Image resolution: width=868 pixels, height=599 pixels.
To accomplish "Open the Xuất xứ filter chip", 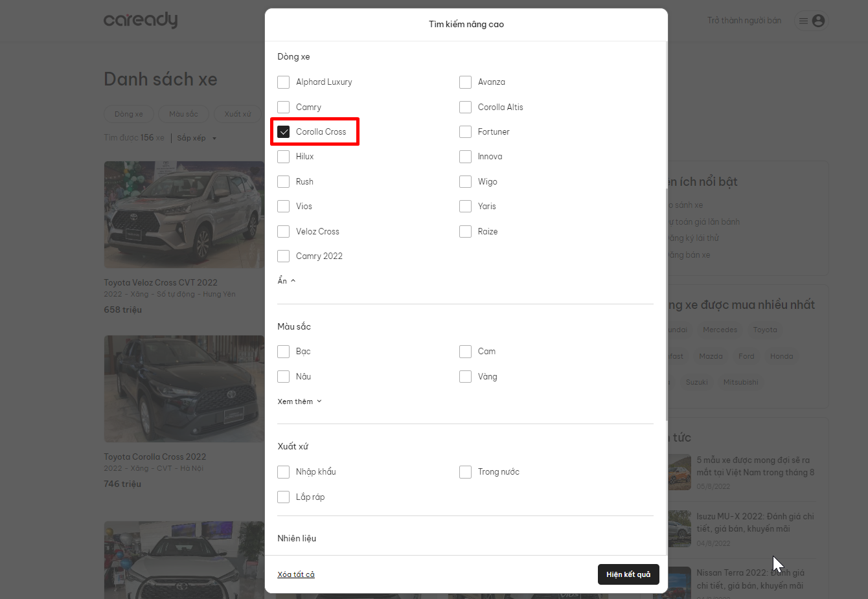I will 238,114.
